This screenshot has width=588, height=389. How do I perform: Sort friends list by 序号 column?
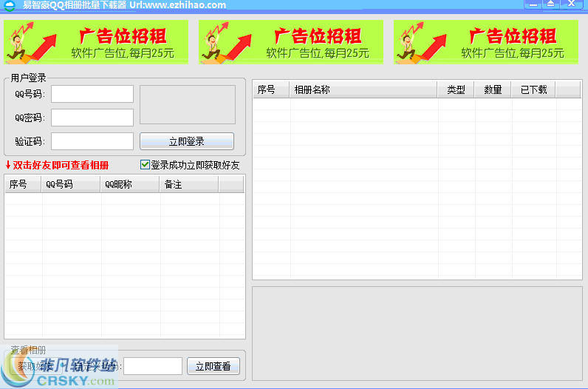pyautogui.click(x=23, y=184)
